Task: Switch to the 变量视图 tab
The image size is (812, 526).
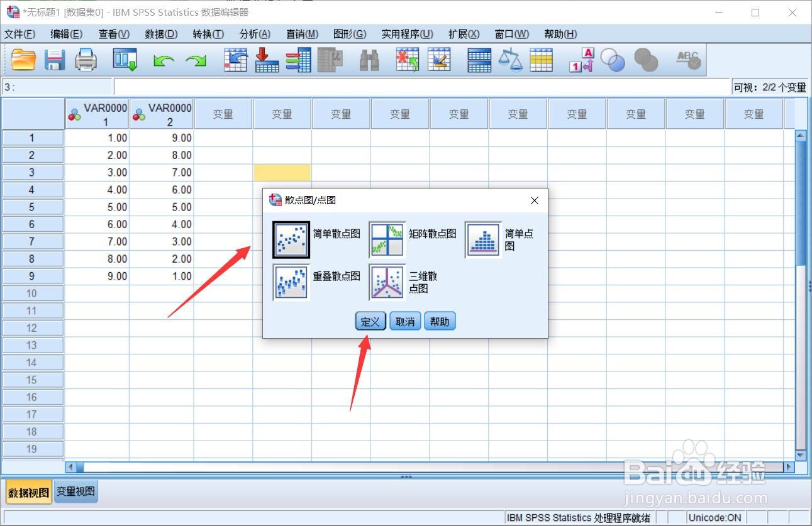Action: click(x=75, y=492)
